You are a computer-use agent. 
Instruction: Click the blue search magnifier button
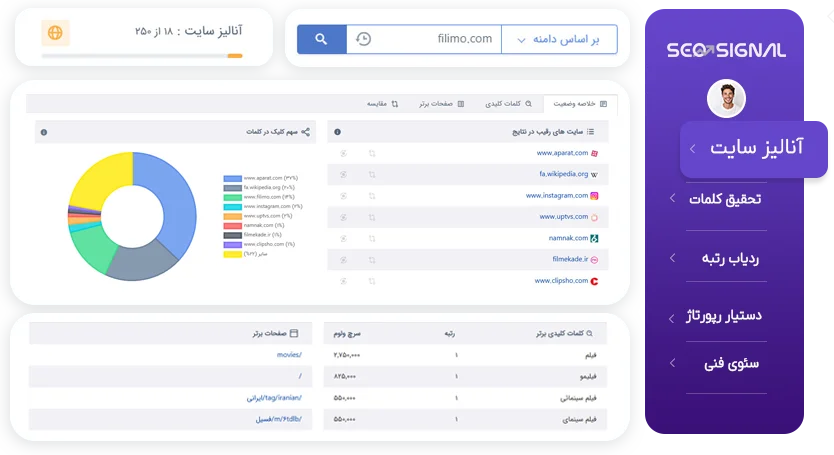321,39
